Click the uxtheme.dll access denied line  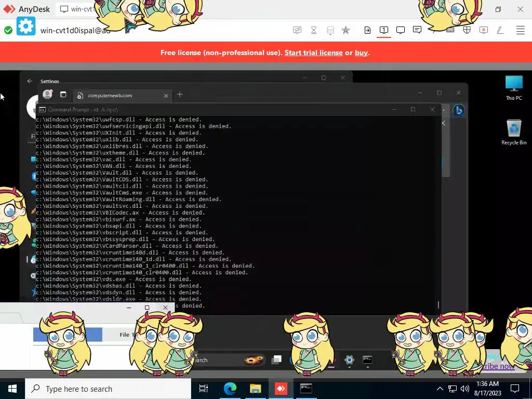121,153
